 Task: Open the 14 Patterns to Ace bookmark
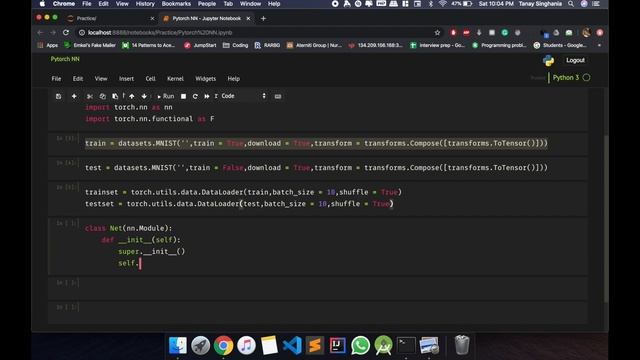tap(149, 45)
